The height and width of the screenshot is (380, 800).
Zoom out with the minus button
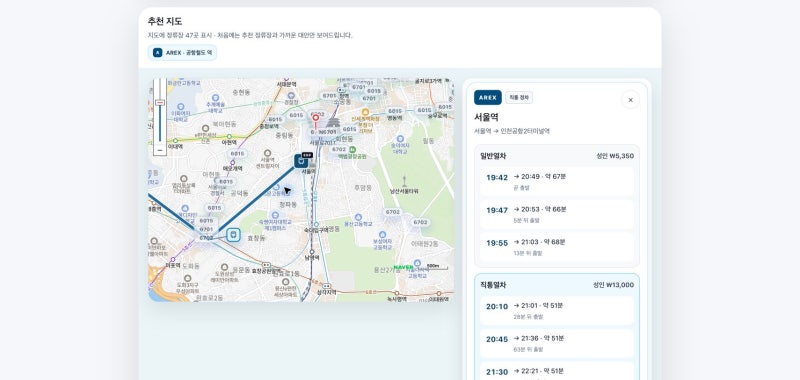pos(160,150)
